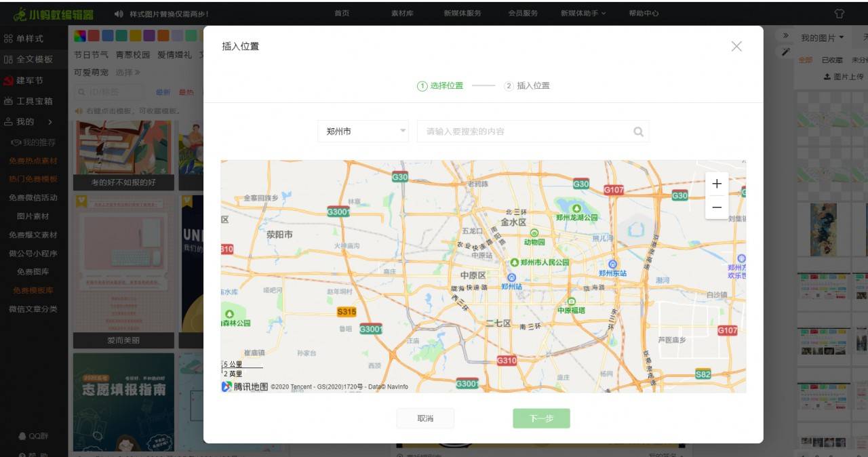Open 免费模板库 link
Screen dimensions: 868x457
pos(33,290)
